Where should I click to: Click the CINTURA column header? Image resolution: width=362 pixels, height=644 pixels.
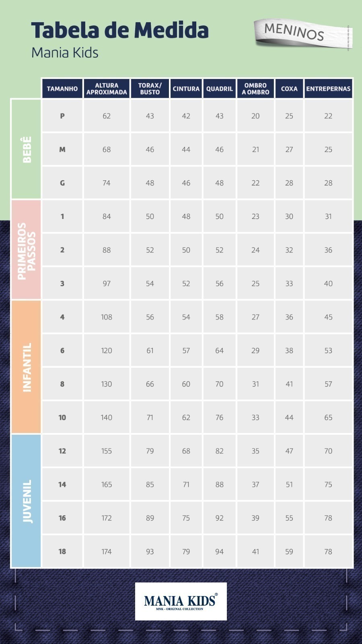click(186, 89)
